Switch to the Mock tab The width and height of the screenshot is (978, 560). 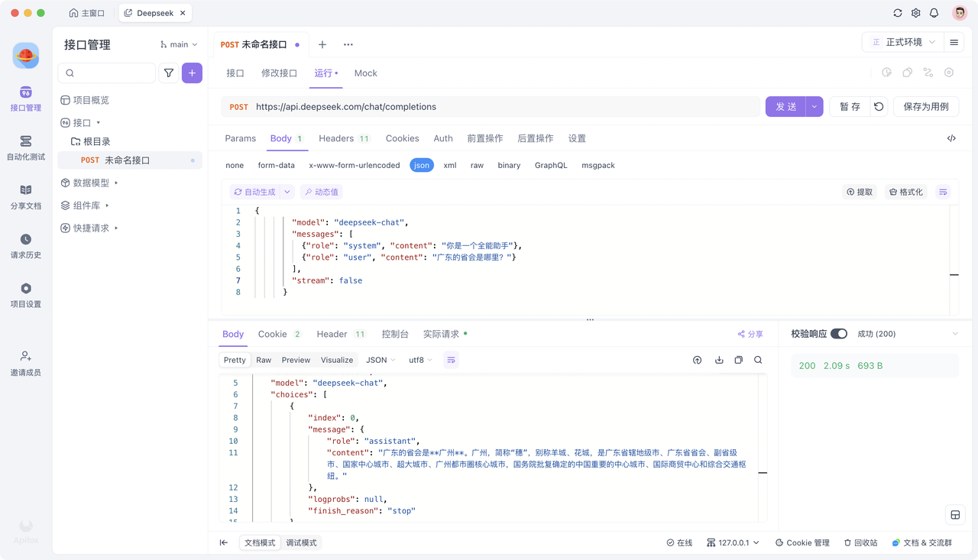(x=365, y=73)
